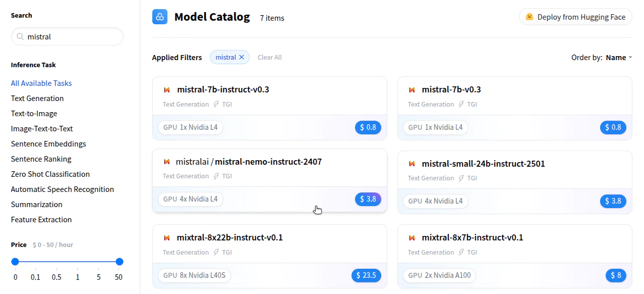The width and height of the screenshot is (644, 294).
Task: Click the Model Catalog blue logo icon
Action: pos(160,17)
